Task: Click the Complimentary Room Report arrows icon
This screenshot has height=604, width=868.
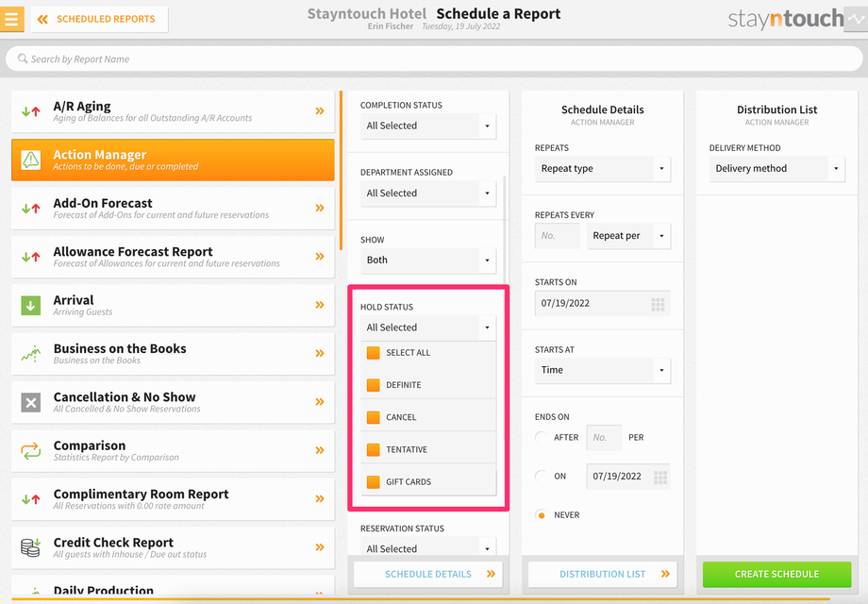Action: (x=31, y=499)
